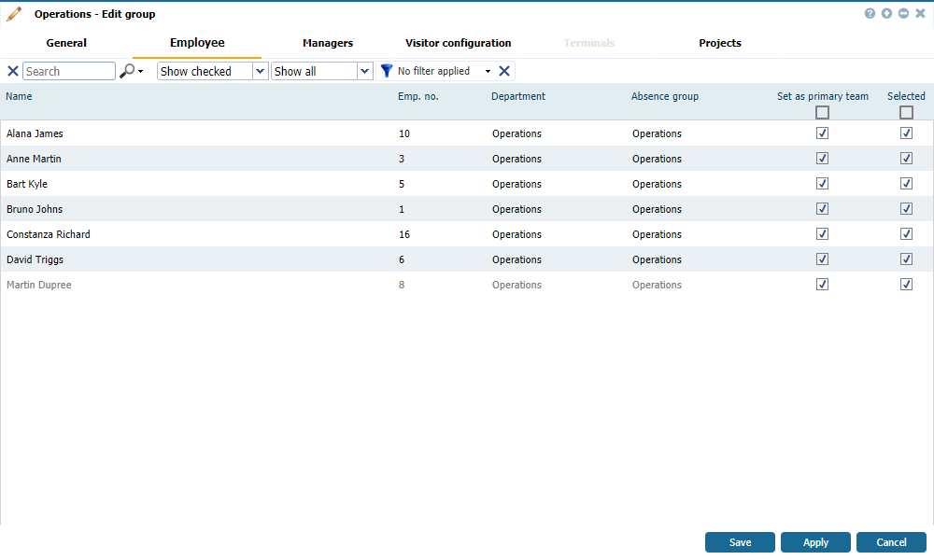This screenshot has width=934, height=560.
Task: Click the funnel filter icon
Action: 387,71
